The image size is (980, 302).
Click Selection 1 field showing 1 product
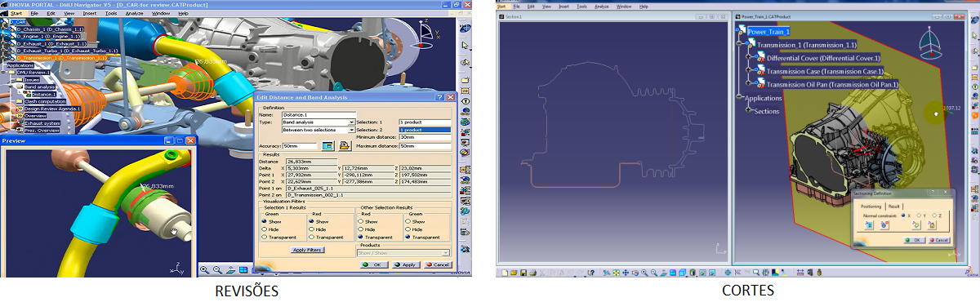tap(425, 122)
